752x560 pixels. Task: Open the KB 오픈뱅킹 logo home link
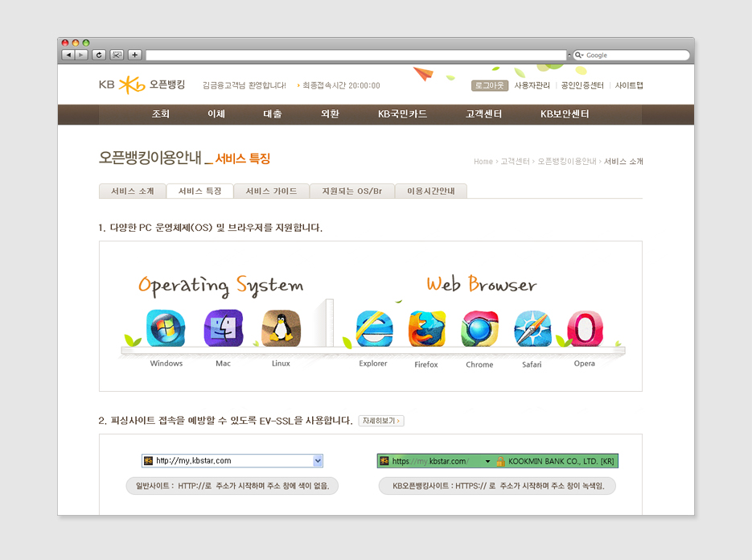coord(142,85)
